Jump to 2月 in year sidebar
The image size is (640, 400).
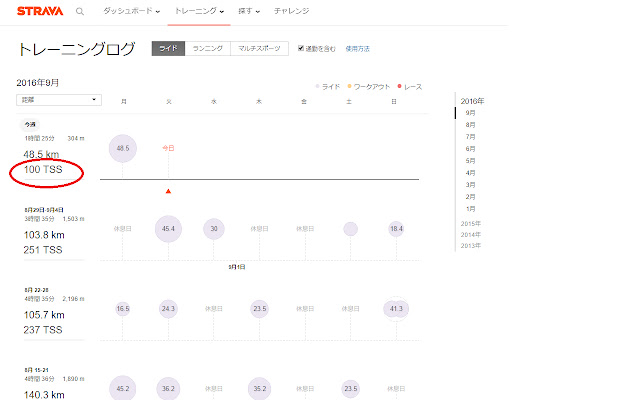tap(470, 197)
